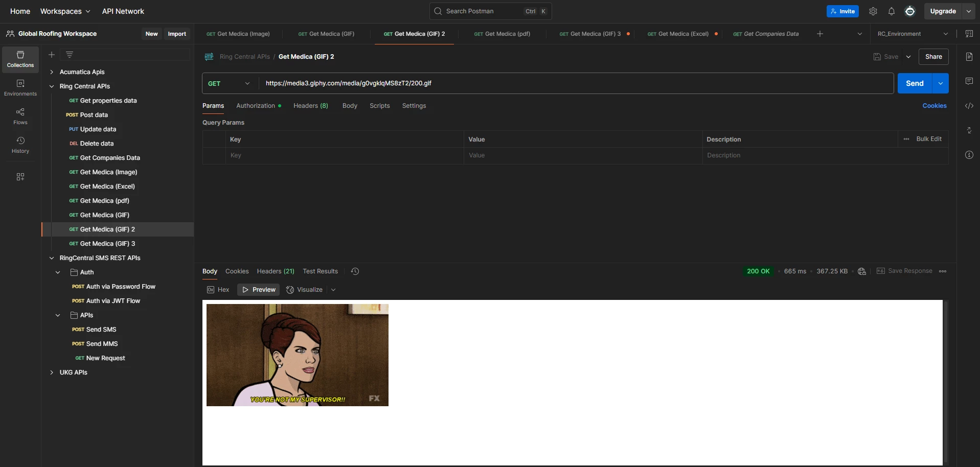The image size is (980, 467).
Task: Click the Import button
Action: (x=177, y=34)
